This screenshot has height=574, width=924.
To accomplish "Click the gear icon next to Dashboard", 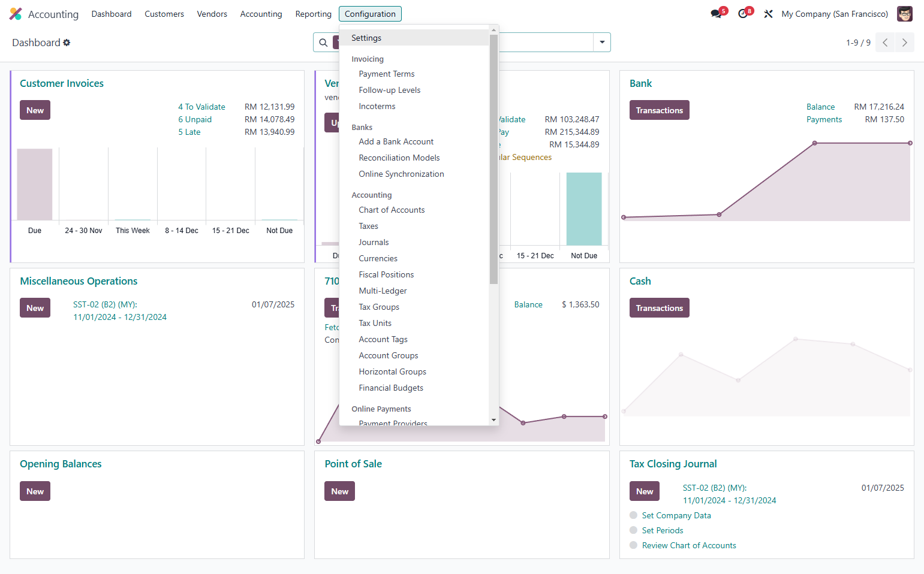I will pyautogui.click(x=67, y=43).
